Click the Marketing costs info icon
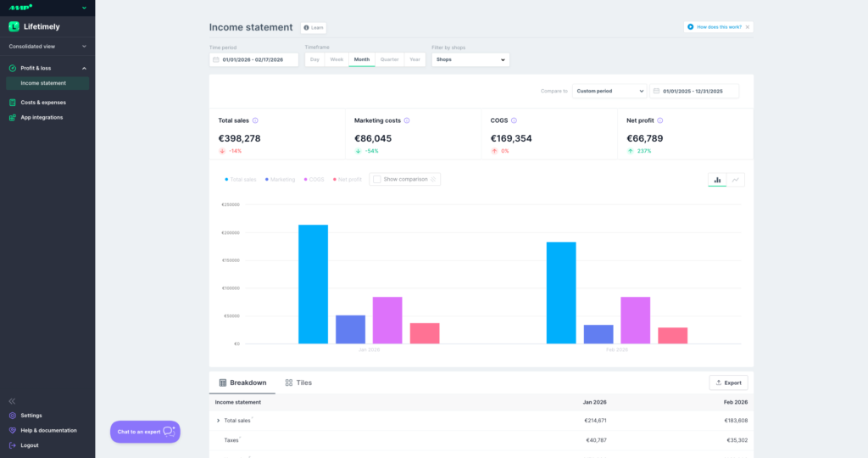This screenshot has width=868, height=458. click(407, 120)
